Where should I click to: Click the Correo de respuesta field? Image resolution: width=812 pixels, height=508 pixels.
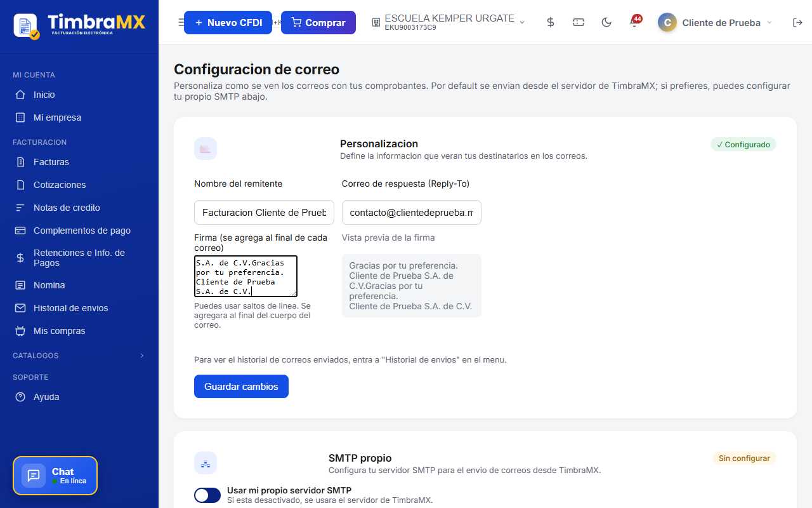click(412, 213)
